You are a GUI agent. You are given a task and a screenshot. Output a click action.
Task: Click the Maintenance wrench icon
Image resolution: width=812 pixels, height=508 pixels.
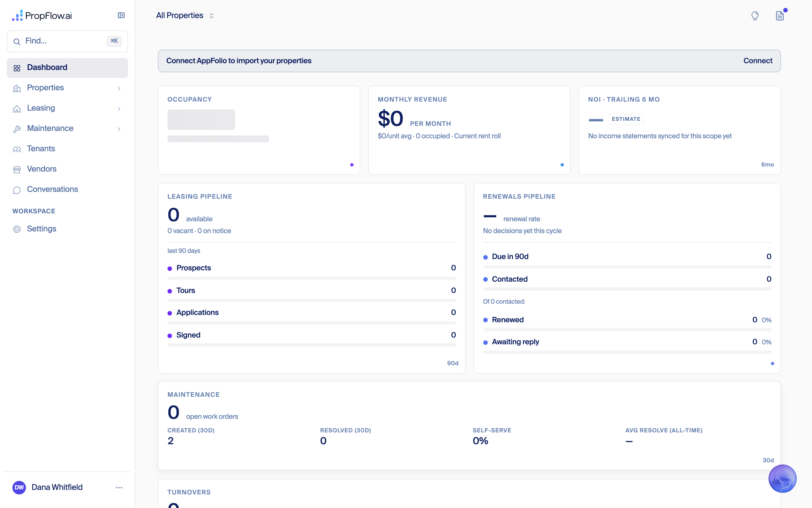pyautogui.click(x=17, y=129)
